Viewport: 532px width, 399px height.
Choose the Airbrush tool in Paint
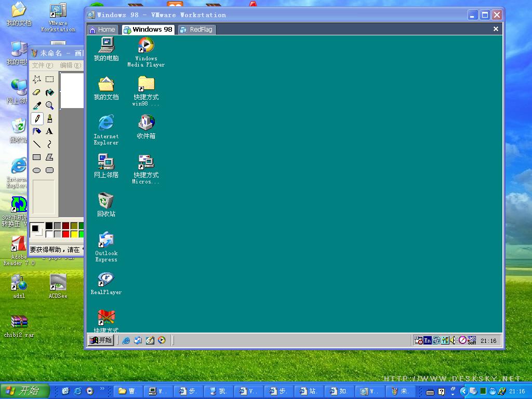[37, 131]
